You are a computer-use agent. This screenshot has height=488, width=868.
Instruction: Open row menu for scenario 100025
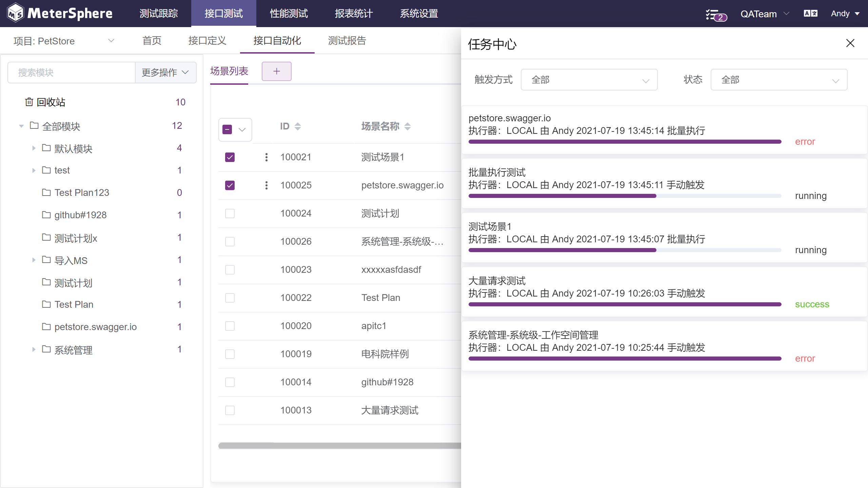click(267, 185)
